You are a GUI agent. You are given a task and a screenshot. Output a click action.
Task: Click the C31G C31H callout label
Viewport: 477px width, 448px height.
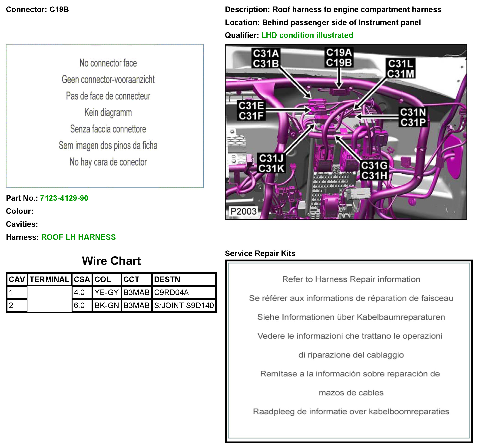[374, 171]
